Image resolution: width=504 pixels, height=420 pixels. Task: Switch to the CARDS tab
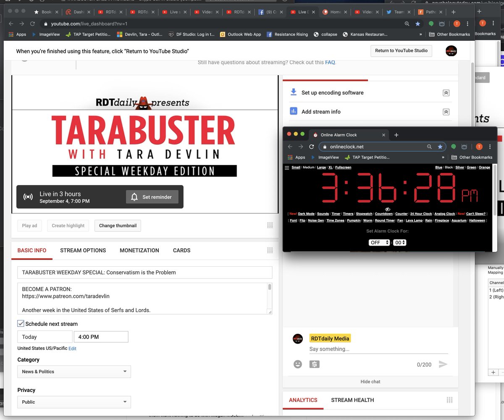click(x=182, y=250)
